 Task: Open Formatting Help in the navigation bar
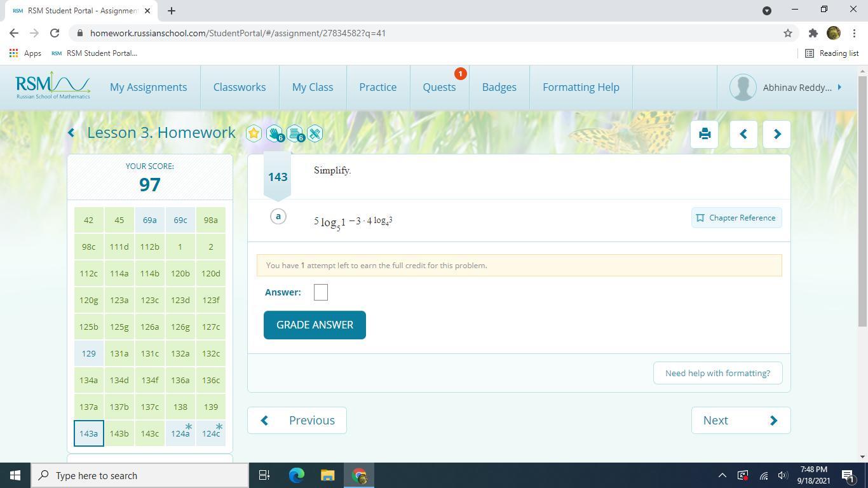[x=581, y=87]
